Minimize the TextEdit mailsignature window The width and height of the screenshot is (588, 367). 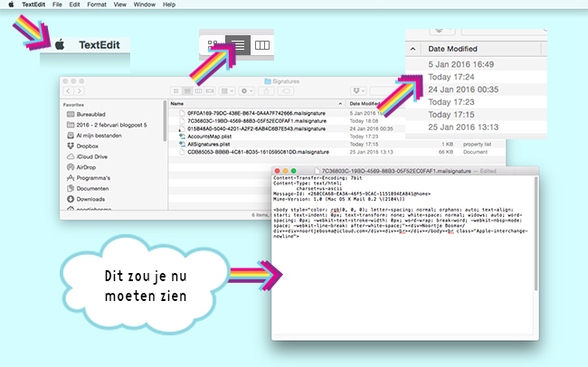(x=285, y=171)
